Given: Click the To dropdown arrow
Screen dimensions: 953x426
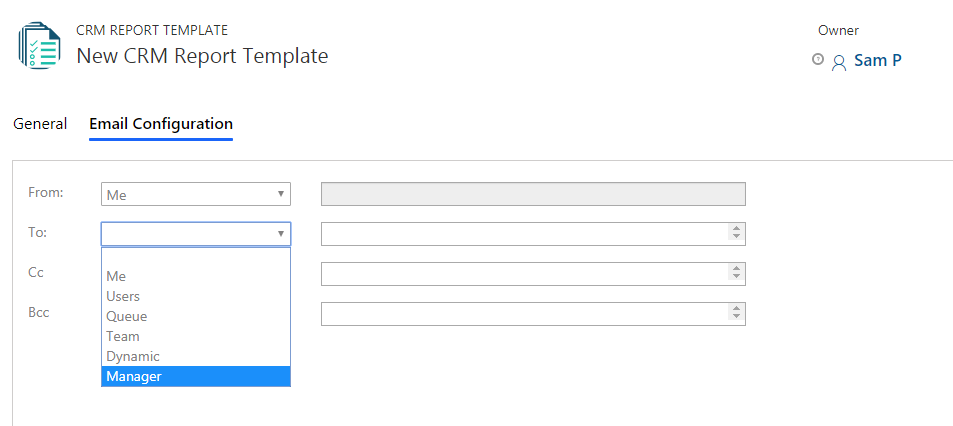Looking at the screenshot, I should point(280,233).
